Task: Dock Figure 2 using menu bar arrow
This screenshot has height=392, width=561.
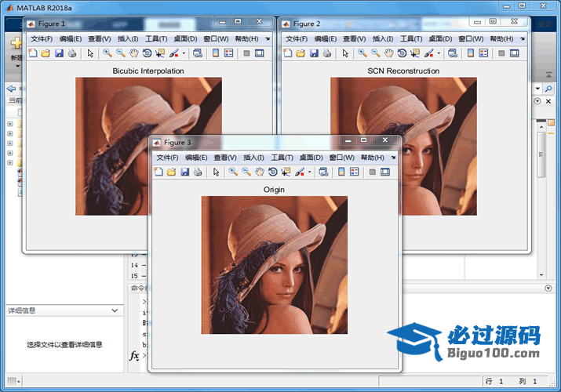Action: pos(523,38)
